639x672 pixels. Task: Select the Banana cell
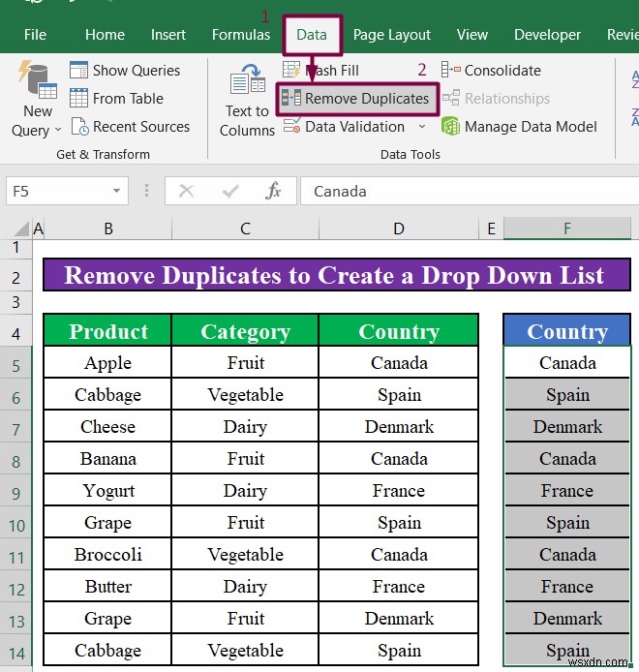coord(107,459)
